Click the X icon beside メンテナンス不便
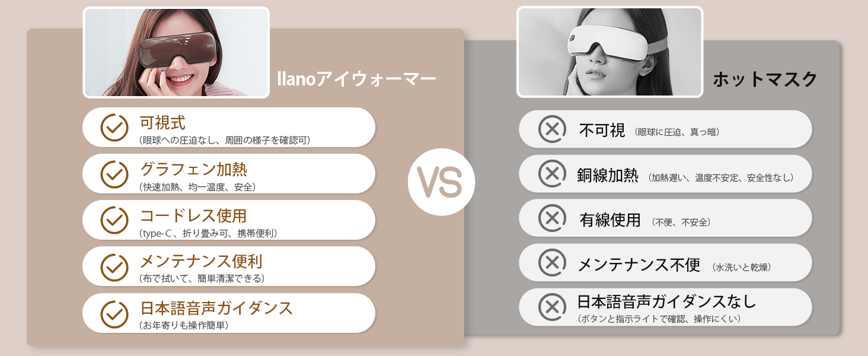The width and height of the screenshot is (868, 356). coord(551,262)
